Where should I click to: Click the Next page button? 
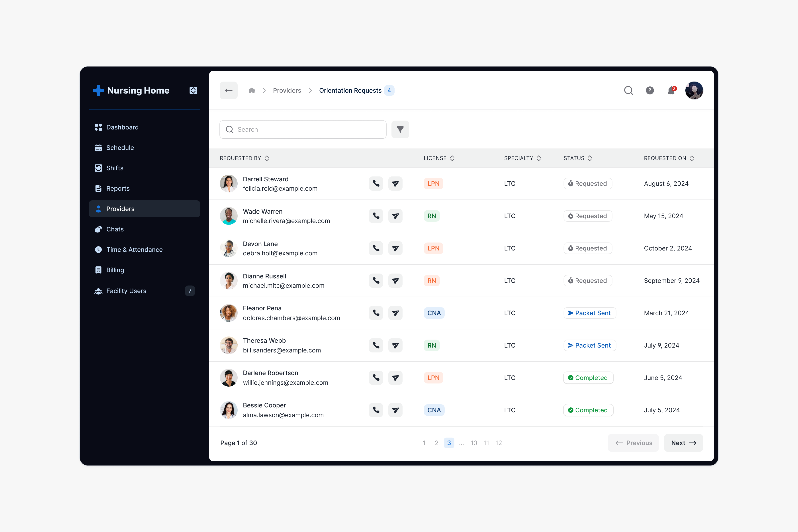(683, 443)
